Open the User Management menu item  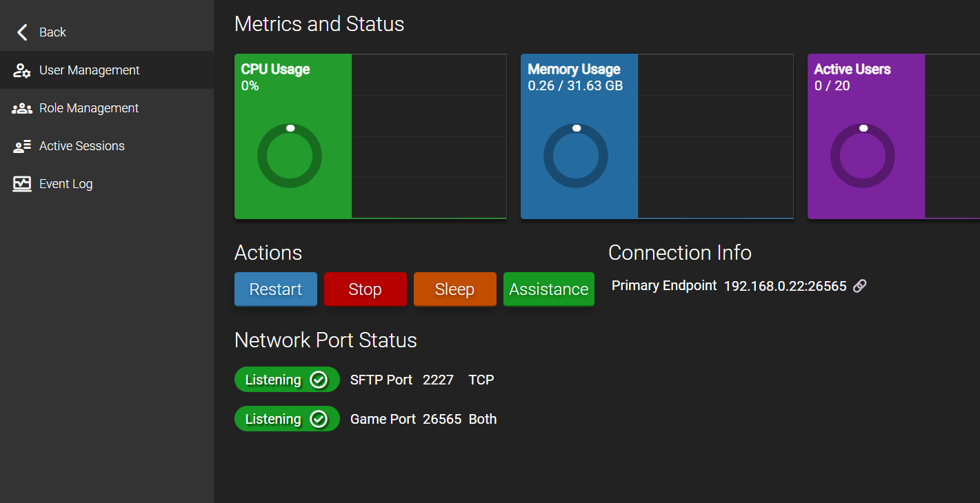click(107, 70)
